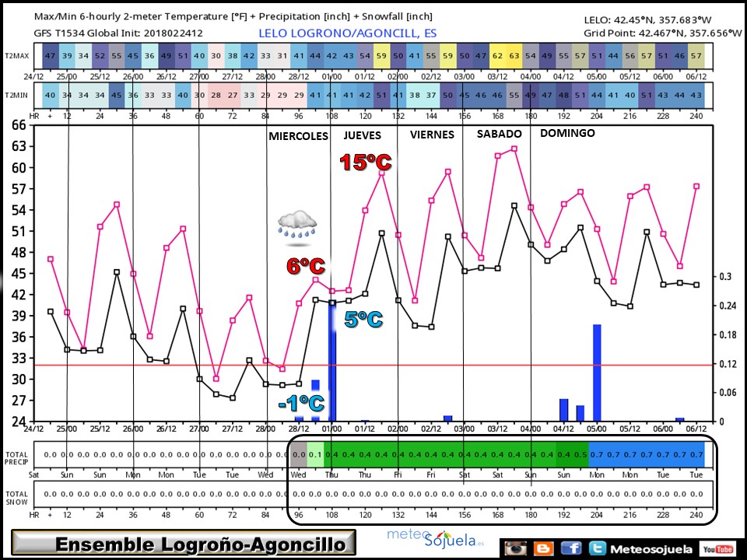Click the right axis label 0.24
The width and height of the screenshot is (747, 560).
[x=728, y=306]
